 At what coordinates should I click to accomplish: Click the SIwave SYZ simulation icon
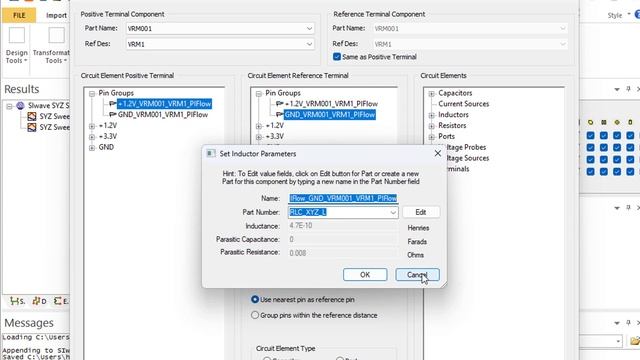[20, 106]
